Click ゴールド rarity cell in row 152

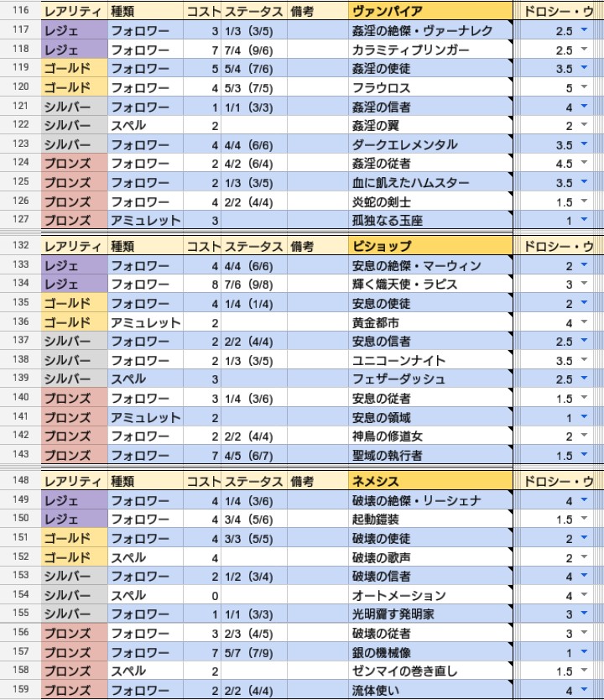[75, 557]
